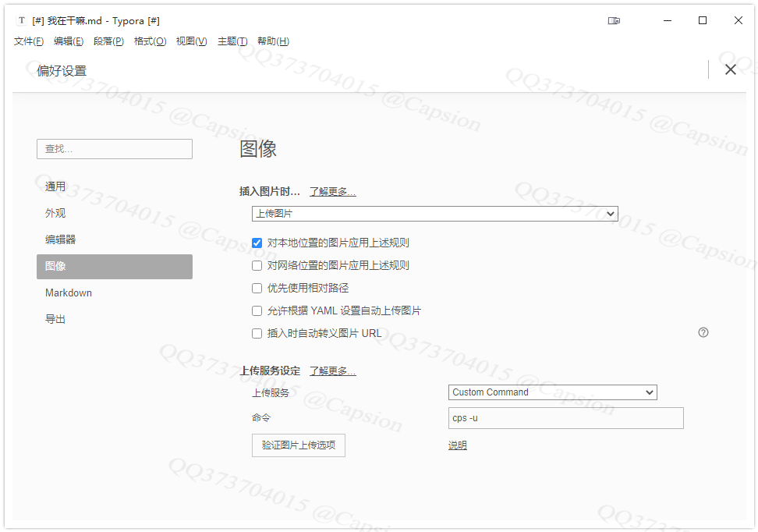This screenshot has width=758, height=532.
Task: Open the 视图(V) menu
Action: click(x=191, y=41)
